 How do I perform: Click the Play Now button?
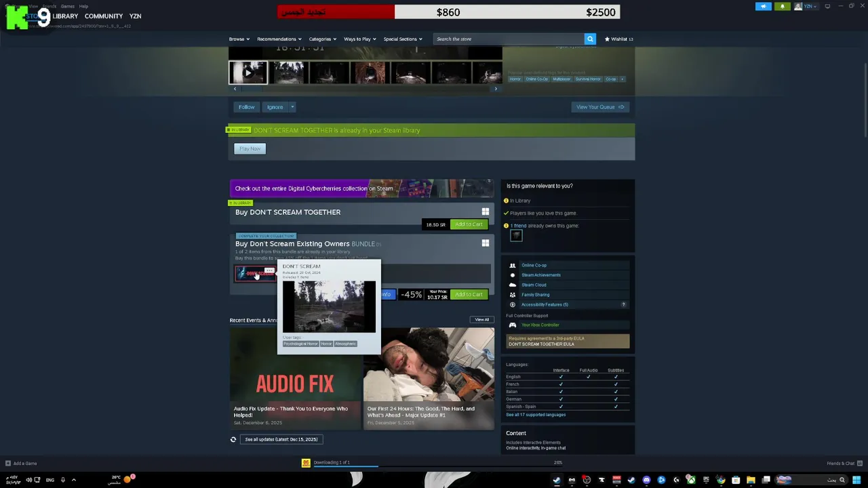click(x=250, y=148)
